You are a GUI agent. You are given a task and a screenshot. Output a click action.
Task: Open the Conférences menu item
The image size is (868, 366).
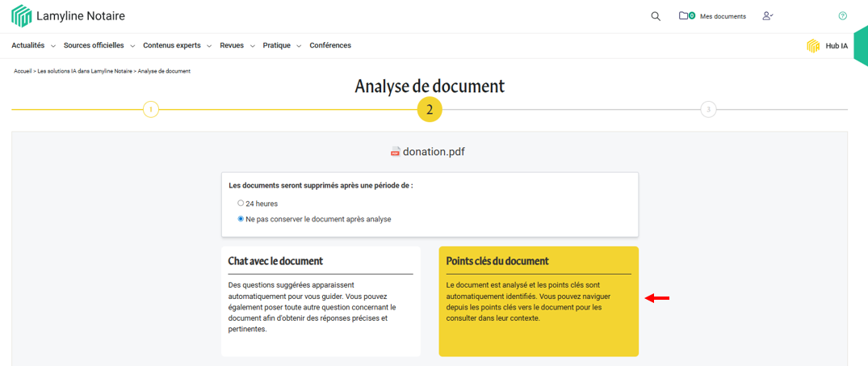click(330, 45)
